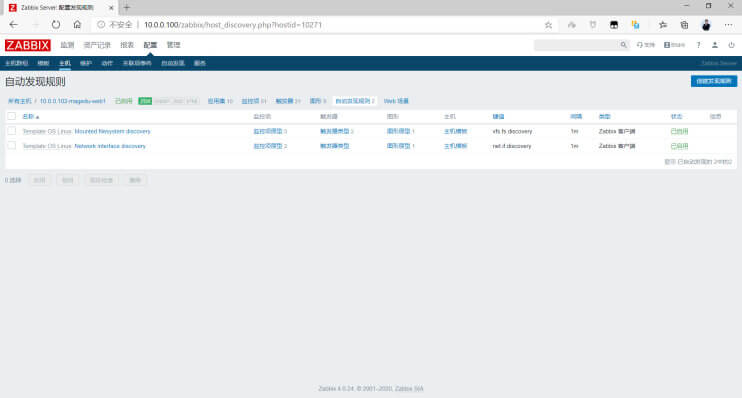Open the 监控项 items link in host navigation
This screenshot has width=742, height=398.
click(x=250, y=101)
